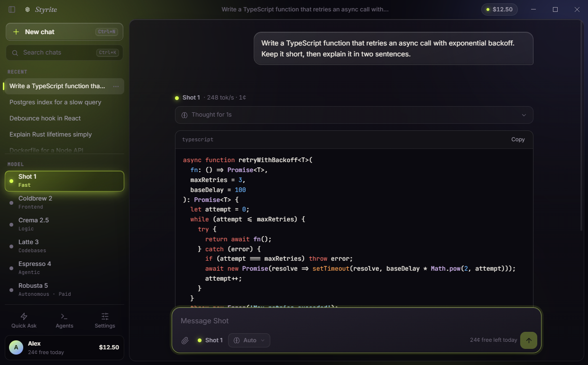This screenshot has width=588, height=365.
Task: Click the thought bubble icon beside Thought for 1s
Action: tap(185, 115)
